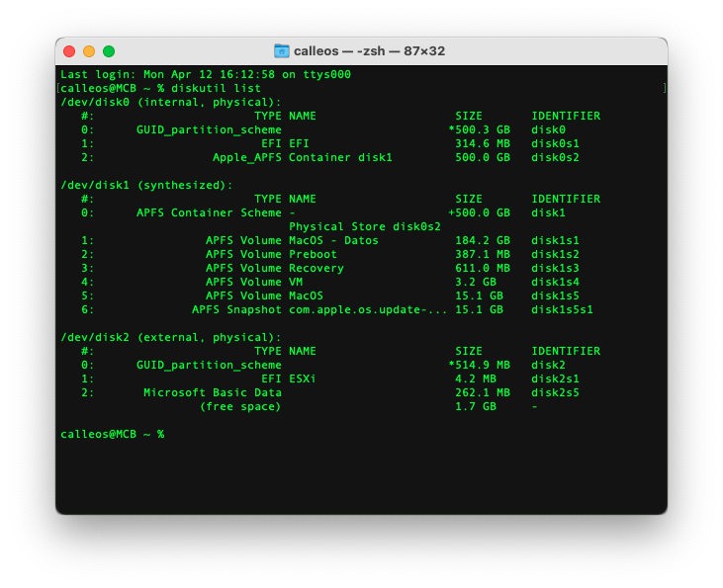
Task: Click the 'disk1s4' identifier
Action: (555, 282)
